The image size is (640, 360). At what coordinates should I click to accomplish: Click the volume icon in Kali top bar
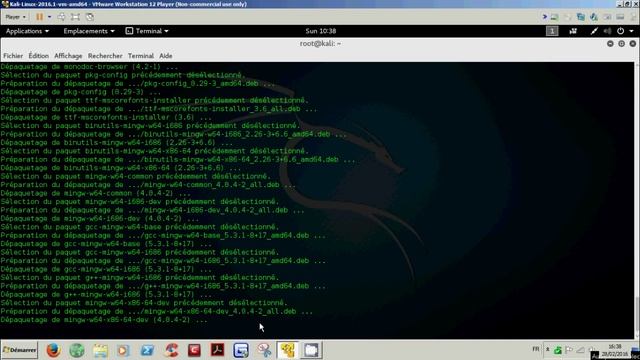click(x=607, y=31)
